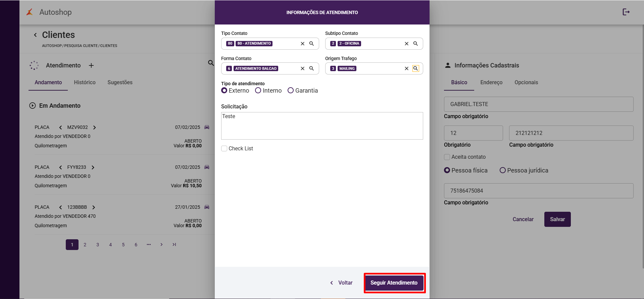Image resolution: width=644 pixels, height=299 pixels.
Task: Open the Básico tab
Action: point(459,83)
